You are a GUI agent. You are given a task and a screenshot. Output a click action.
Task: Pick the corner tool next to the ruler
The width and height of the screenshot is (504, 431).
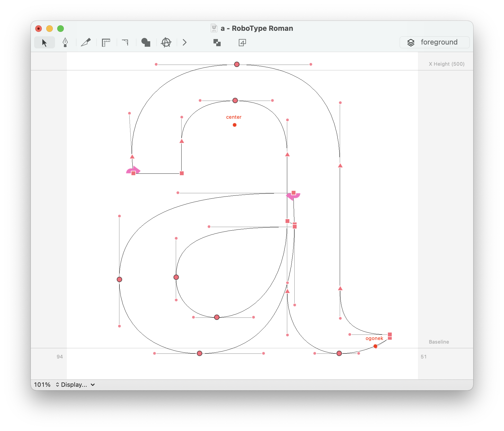coord(125,43)
